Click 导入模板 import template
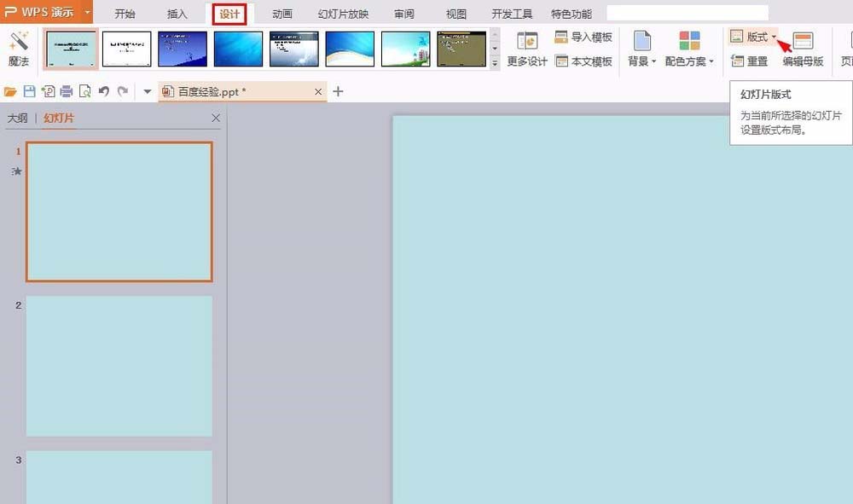Image resolution: width=853 pixels, height=504 pixels. pos(583,37)
